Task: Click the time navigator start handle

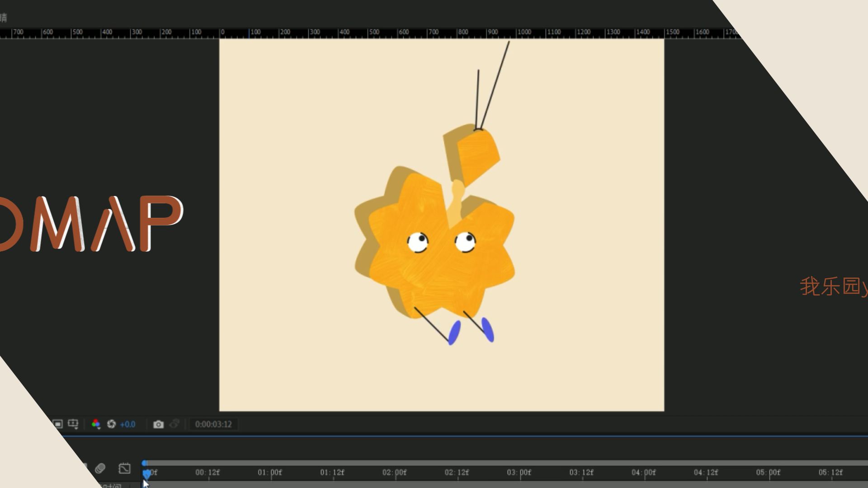Action: pyautogui.click(x=144, y=463)
